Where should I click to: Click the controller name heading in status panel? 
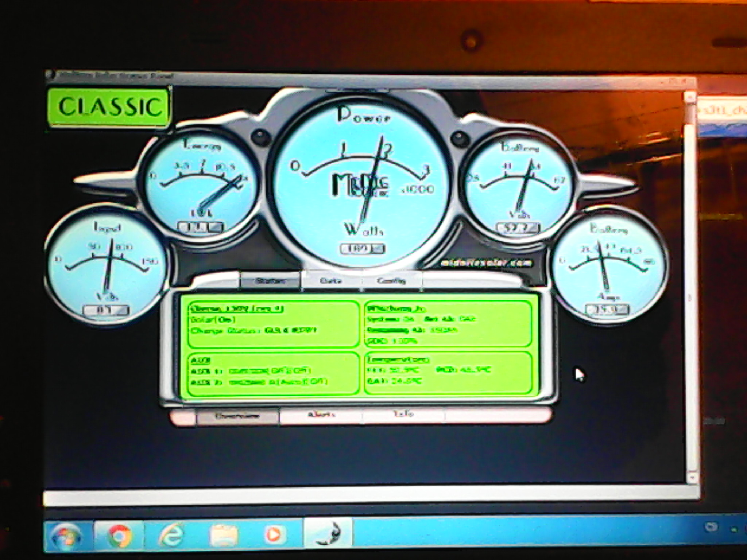click(237, 309)
